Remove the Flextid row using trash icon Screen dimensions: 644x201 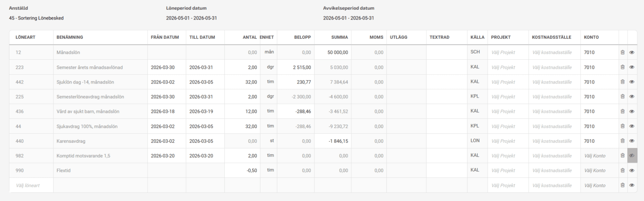[622, 170]
